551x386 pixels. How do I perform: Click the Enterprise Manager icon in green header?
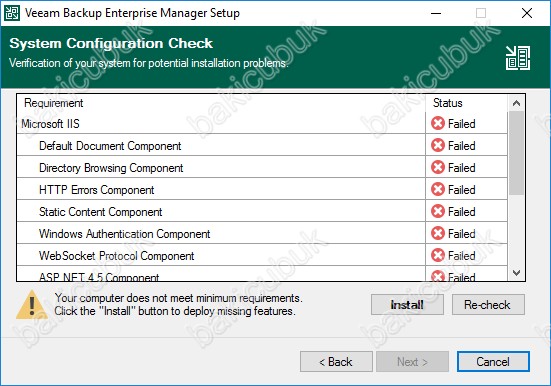coord(518,58)
